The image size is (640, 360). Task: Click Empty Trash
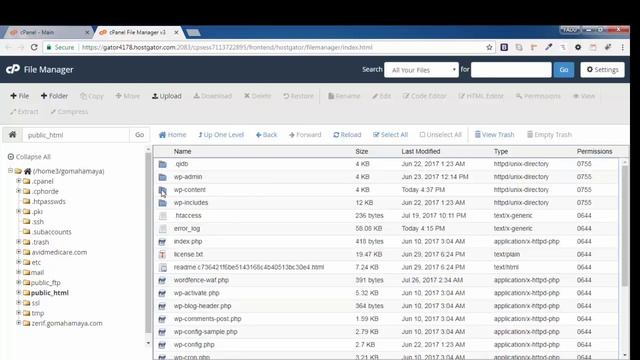549,135
